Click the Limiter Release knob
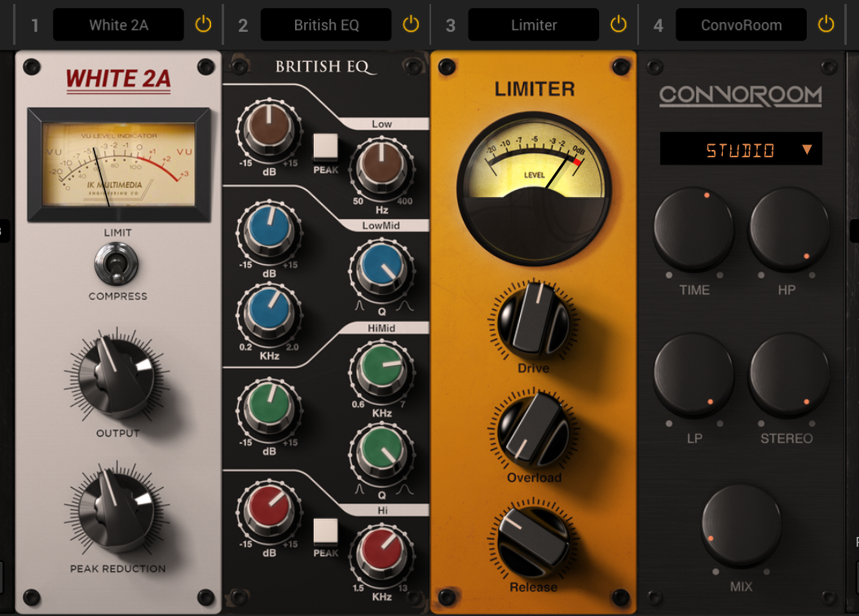This screenshot has width=859, height=616. 534,540
